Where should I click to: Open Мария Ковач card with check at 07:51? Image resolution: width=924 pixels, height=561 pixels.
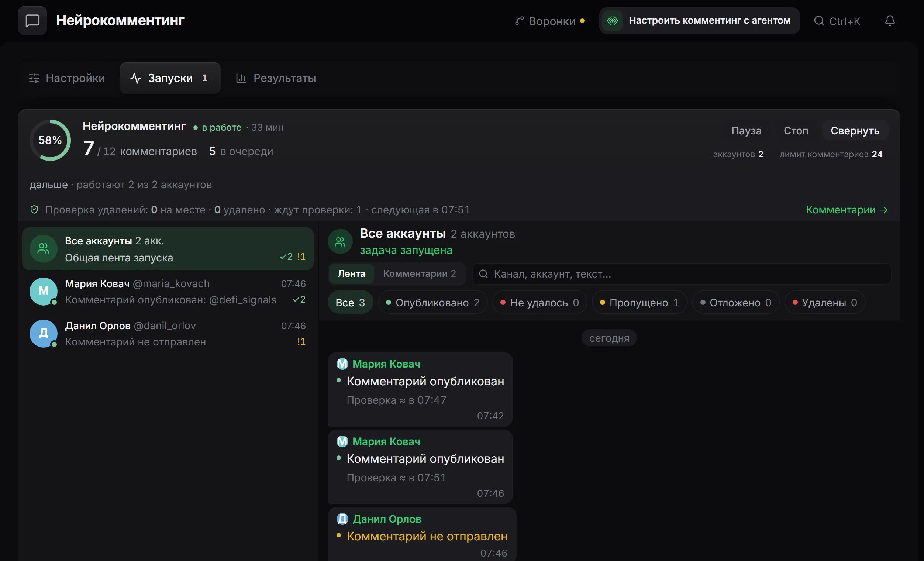[420, 467]
